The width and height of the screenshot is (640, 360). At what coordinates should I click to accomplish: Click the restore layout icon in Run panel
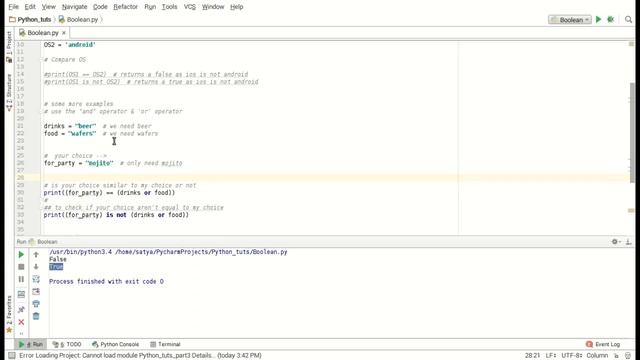click(x=21, y=294)
